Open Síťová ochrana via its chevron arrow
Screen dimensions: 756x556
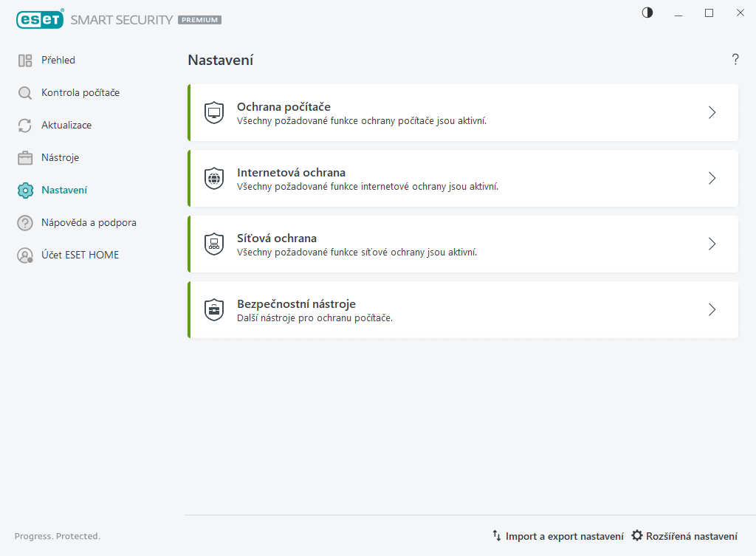[x=712, y=244]
